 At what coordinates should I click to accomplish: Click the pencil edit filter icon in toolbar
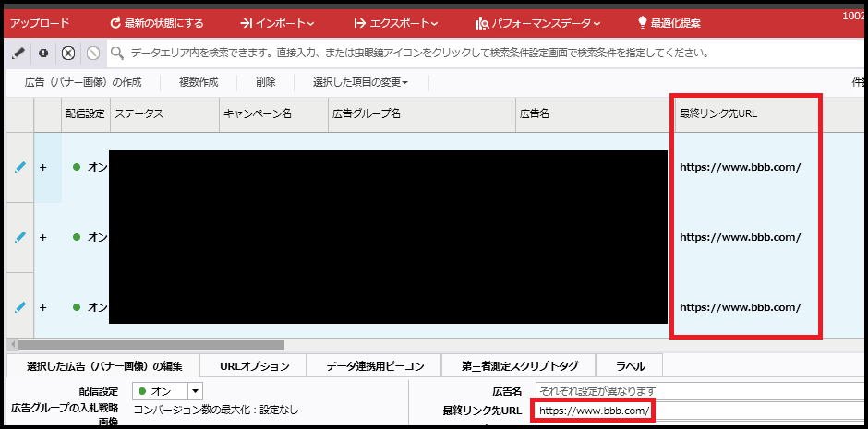click(18, 53)
